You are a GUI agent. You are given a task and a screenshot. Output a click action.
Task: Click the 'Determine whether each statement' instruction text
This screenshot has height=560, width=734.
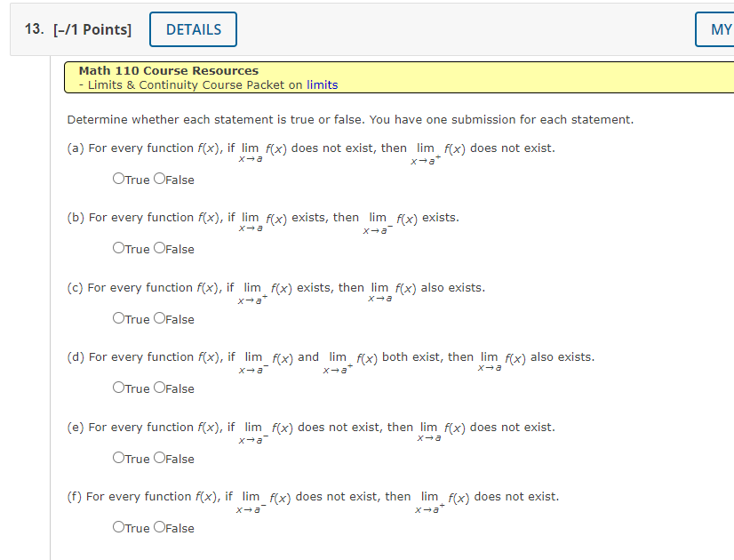350,120
